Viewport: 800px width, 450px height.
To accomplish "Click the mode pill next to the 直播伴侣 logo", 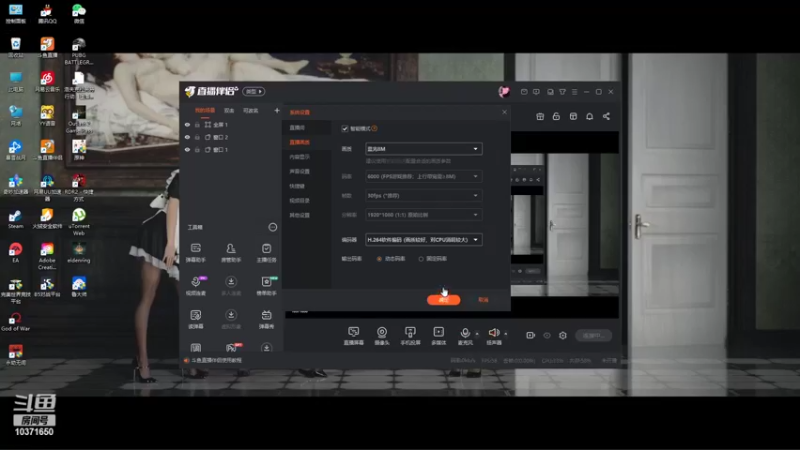I will 254,91.
